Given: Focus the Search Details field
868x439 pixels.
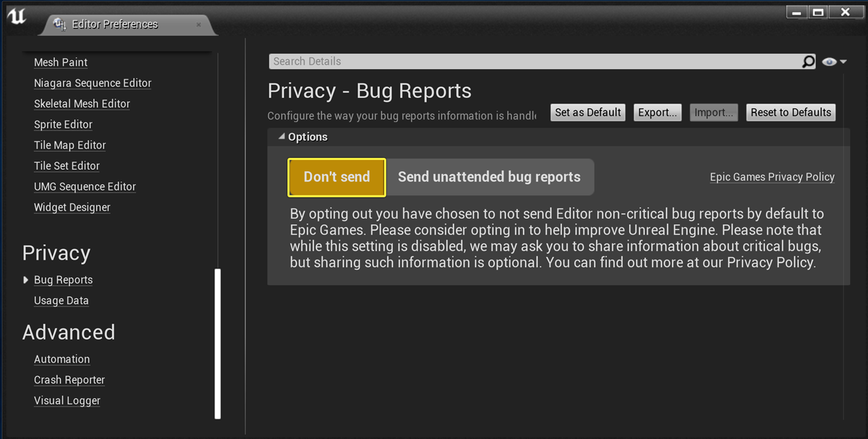Looking at the screenshot, I should click(535, 61).
